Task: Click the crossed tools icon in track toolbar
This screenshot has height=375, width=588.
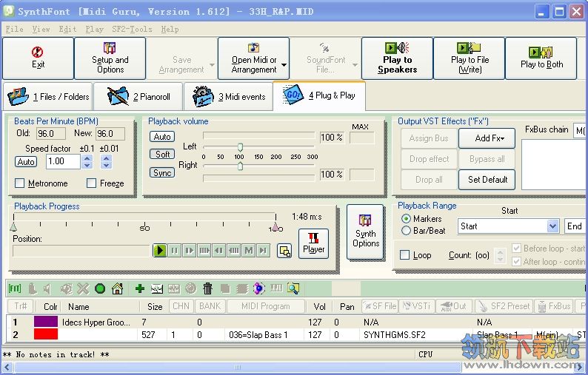Action: 83,288
